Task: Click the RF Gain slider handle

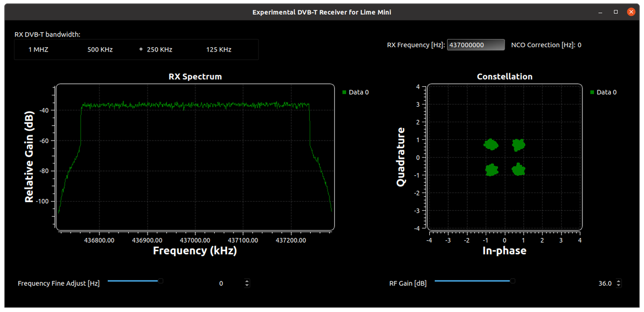Action: [513, 280]
